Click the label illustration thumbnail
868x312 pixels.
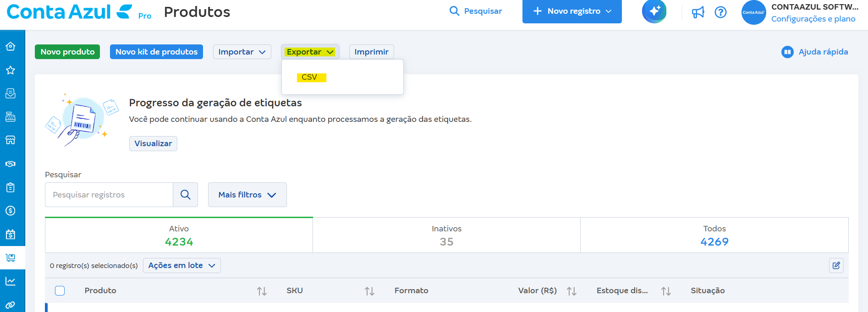pos(82,120)
